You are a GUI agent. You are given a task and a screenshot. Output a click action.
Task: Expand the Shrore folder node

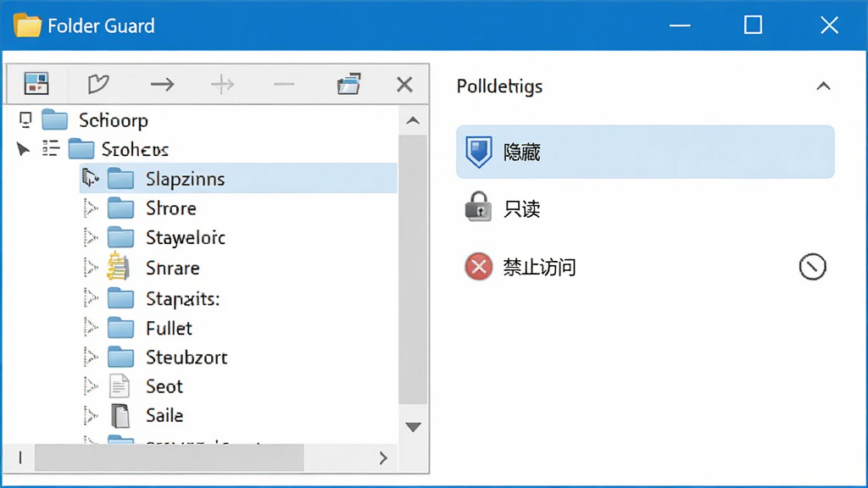(90, 208)
